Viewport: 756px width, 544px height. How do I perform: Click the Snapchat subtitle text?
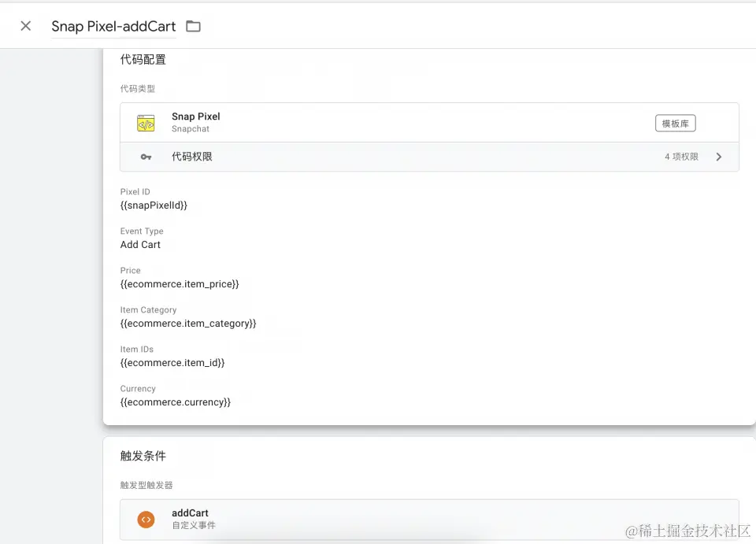pyautogui.click(x=191, y=129)
